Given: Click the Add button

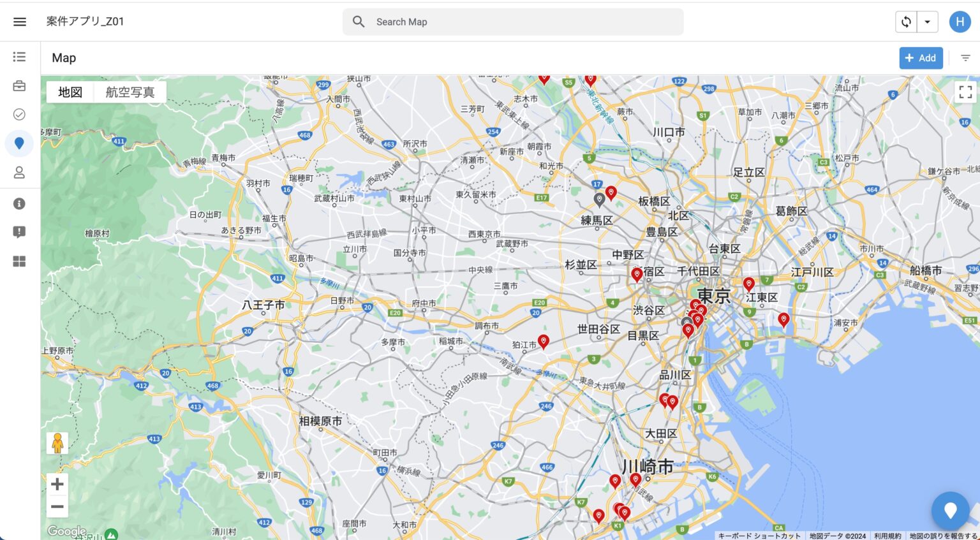Looking at the screenshot, I should [x=921, y=57].
